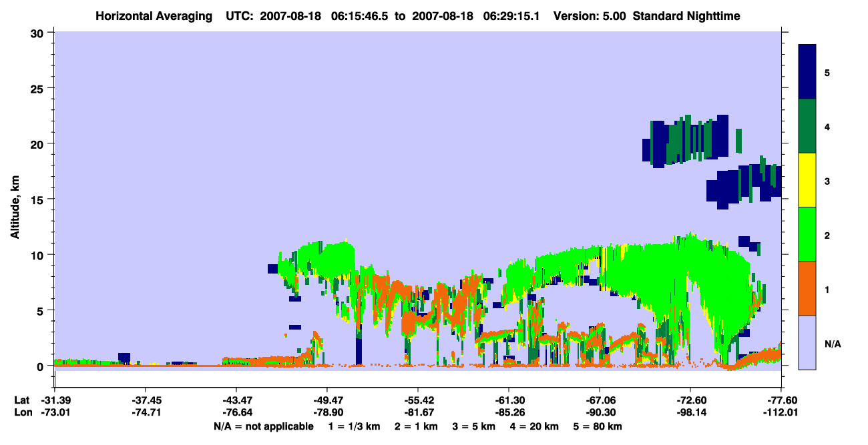Click the y-axis tick label 15

coord(38,199)
